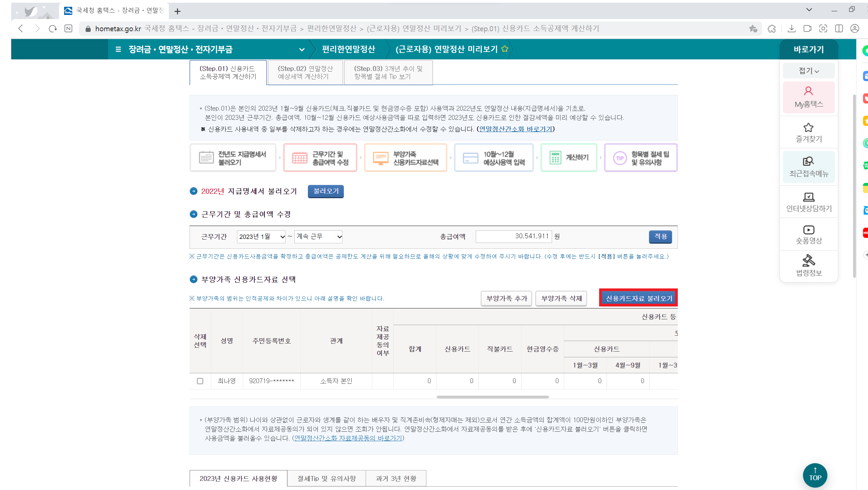
Task: Open the 절세Tip 및 유의사항 tab
Action: point(326,478)
